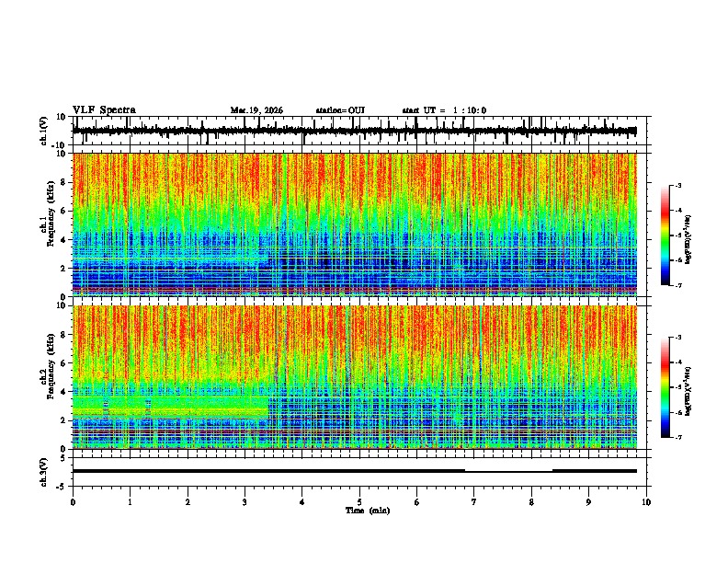This screenshot has width=728, height=563.
Task: Click the ch.1 color bar log(PSD) label
Action: 688,240
